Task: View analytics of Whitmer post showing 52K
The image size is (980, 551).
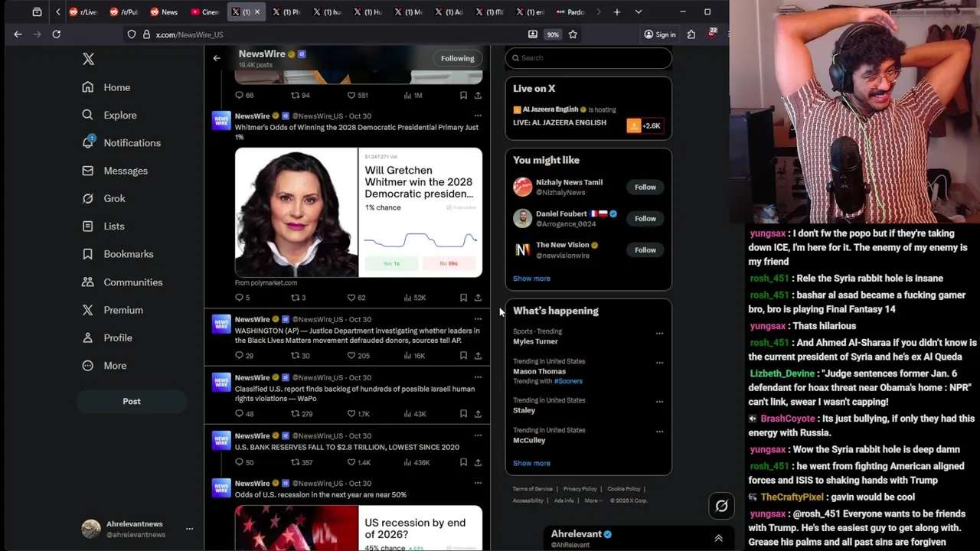Action: click(414, 298)
